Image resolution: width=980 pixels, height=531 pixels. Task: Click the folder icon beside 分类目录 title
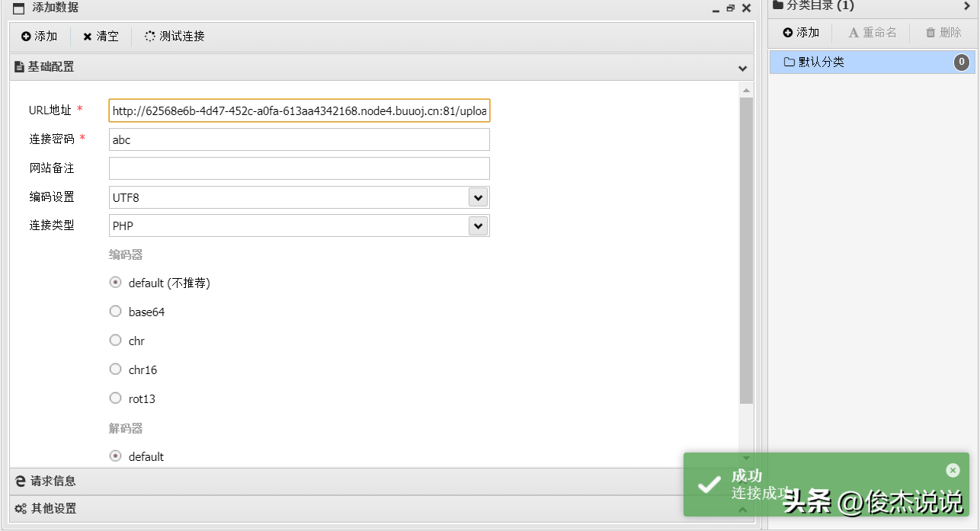pyautogui.click(x=779, y=5)
